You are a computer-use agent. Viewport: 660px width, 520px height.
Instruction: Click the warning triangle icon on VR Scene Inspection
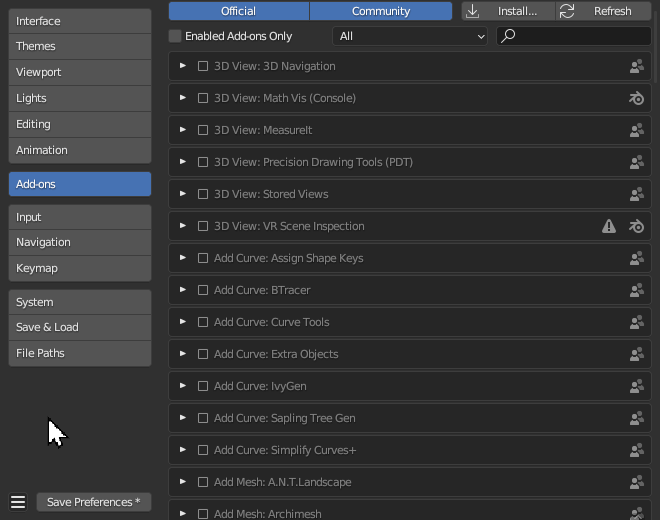click(609, 226)
